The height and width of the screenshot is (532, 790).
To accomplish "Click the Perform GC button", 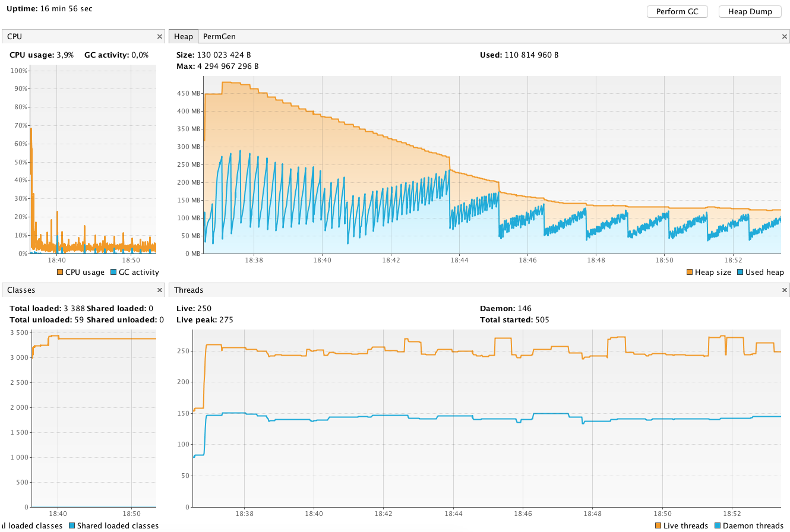I will (677, 12).
